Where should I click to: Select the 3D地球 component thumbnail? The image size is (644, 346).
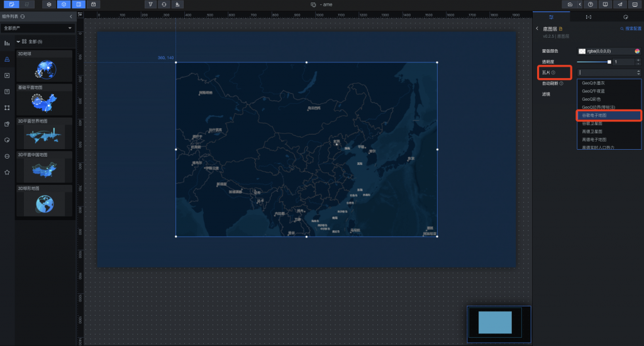click(45, 66)
